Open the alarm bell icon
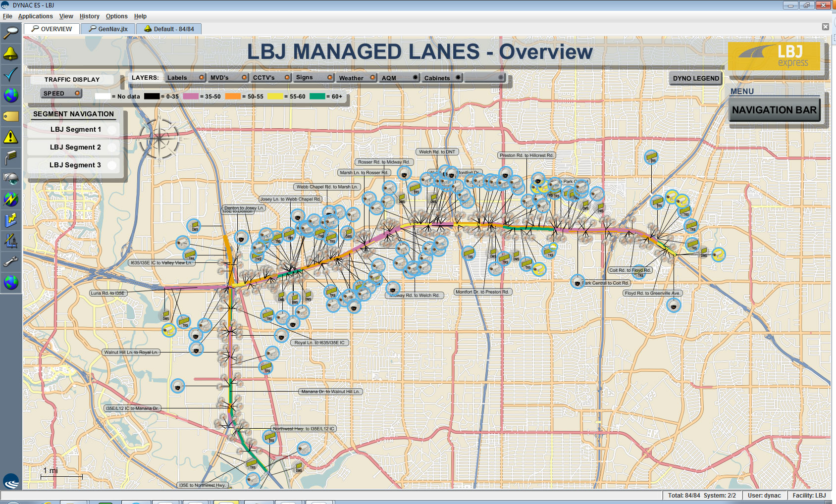The height and width of the screenshot is (504, 836). [x=11, y=53]
